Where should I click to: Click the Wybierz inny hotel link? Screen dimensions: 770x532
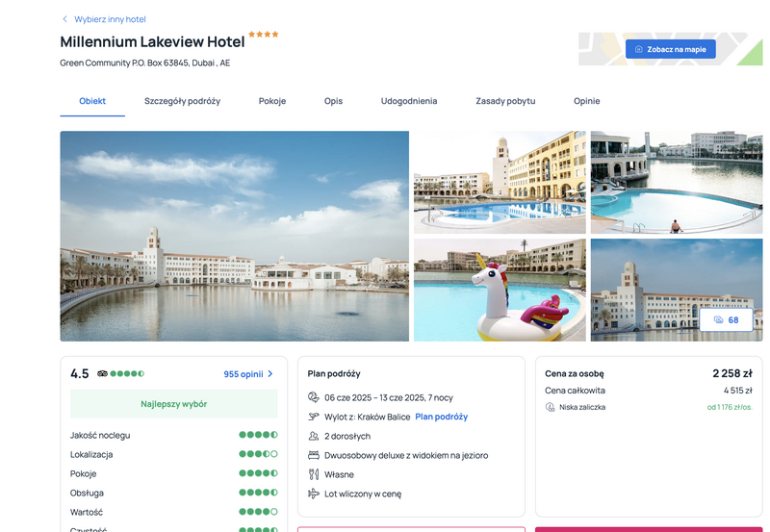[x=110, y=19]
